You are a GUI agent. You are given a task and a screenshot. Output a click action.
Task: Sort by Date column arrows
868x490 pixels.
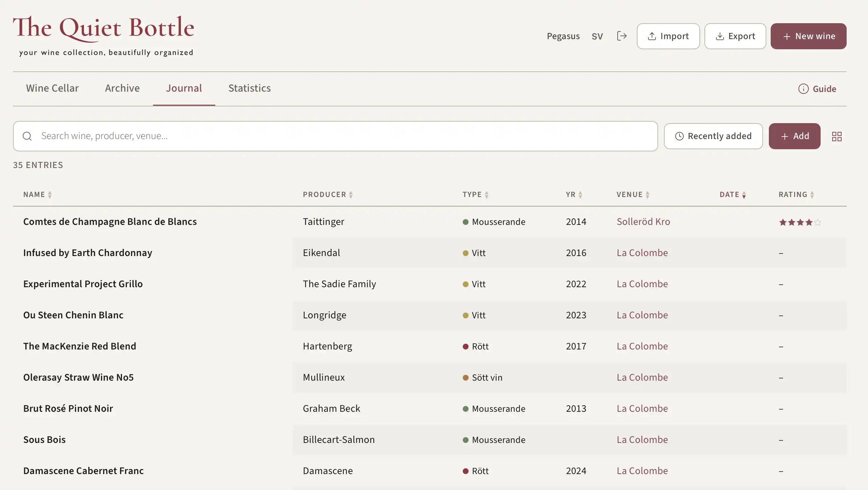[x=744, y=195]
